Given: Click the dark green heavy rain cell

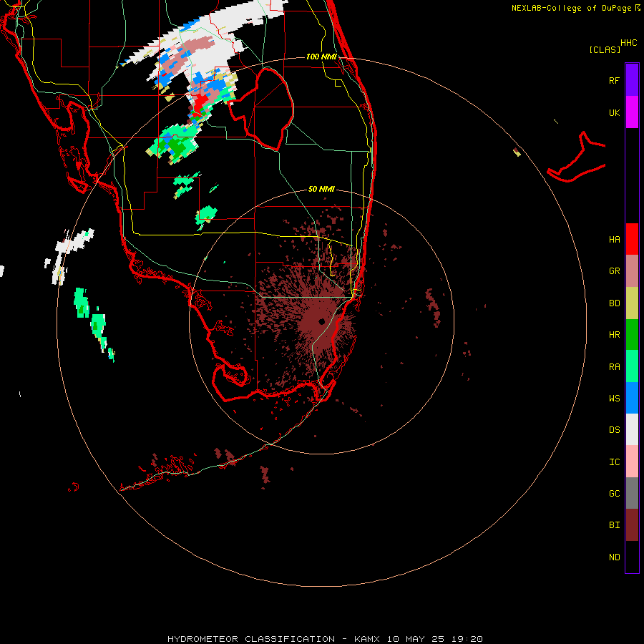Looking at the screenshot, I should (x=178, y=145).
